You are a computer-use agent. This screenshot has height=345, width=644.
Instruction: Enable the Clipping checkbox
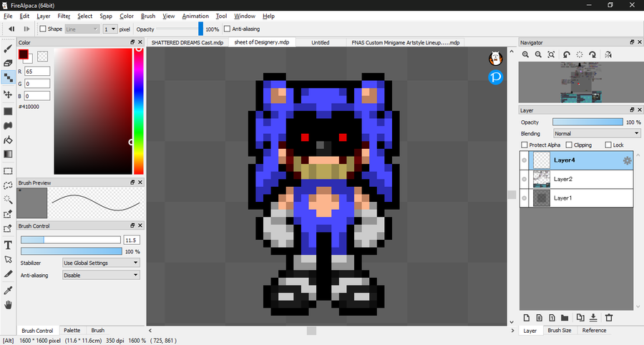coord(569,145)
